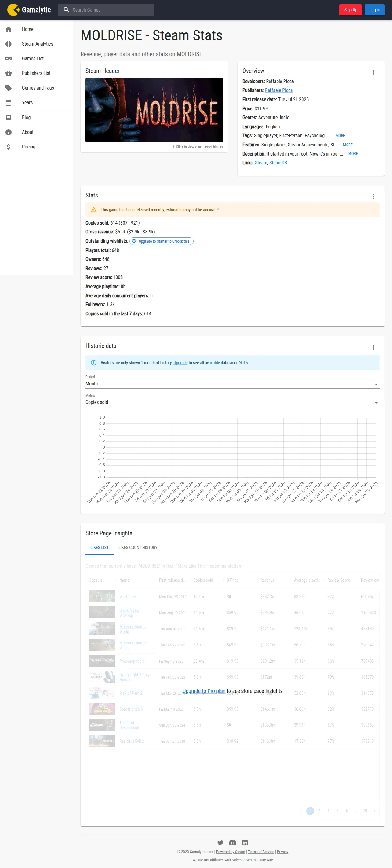Viewport: 392px width, 868px height.
Task: Click the visual asset history caption
Action: (x=198, y=147)
